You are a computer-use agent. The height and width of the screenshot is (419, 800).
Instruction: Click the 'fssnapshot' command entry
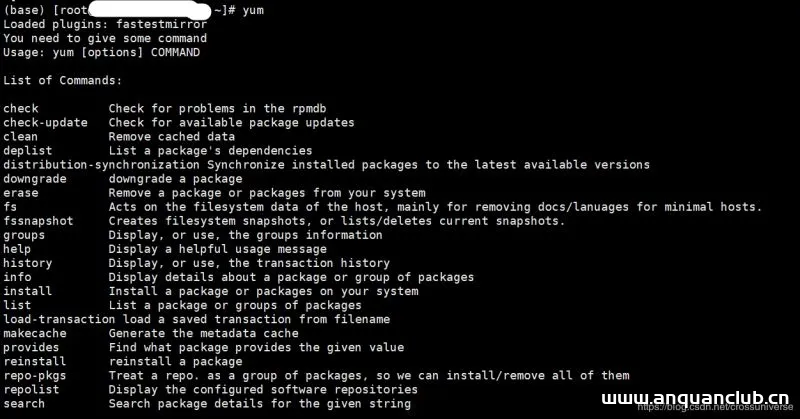coord(38,221)
